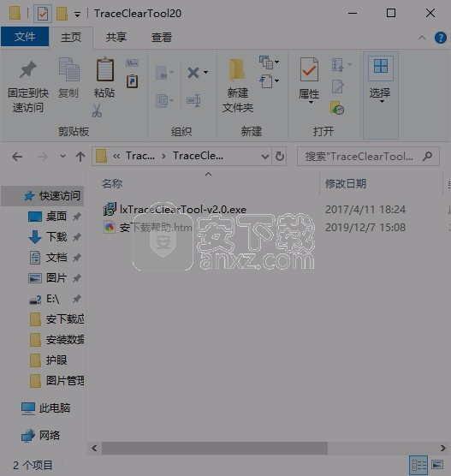
Task: Open 图片管理 folder in sidebar
Action: [x=65, y=381]
